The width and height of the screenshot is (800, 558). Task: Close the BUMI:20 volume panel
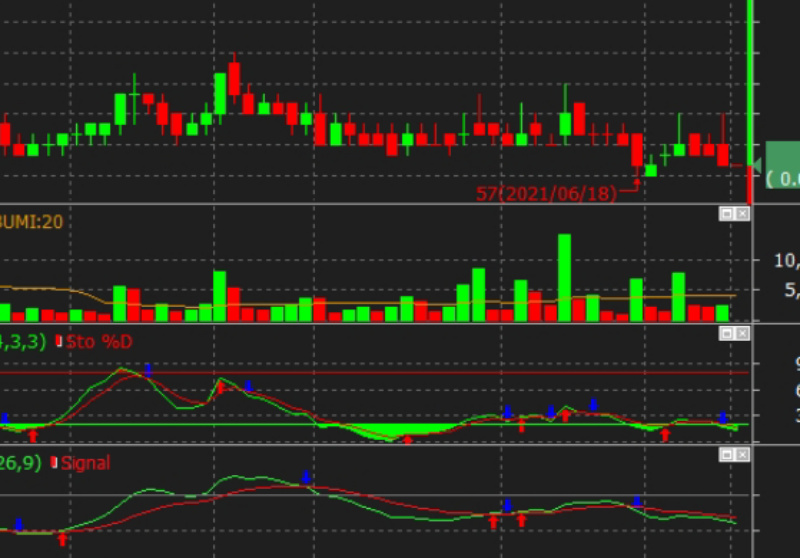(742, 214)
